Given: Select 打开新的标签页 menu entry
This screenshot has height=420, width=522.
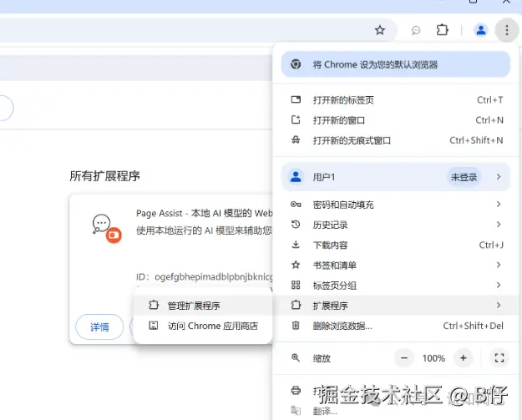Looking at the screenshot, I should (396, 100).
